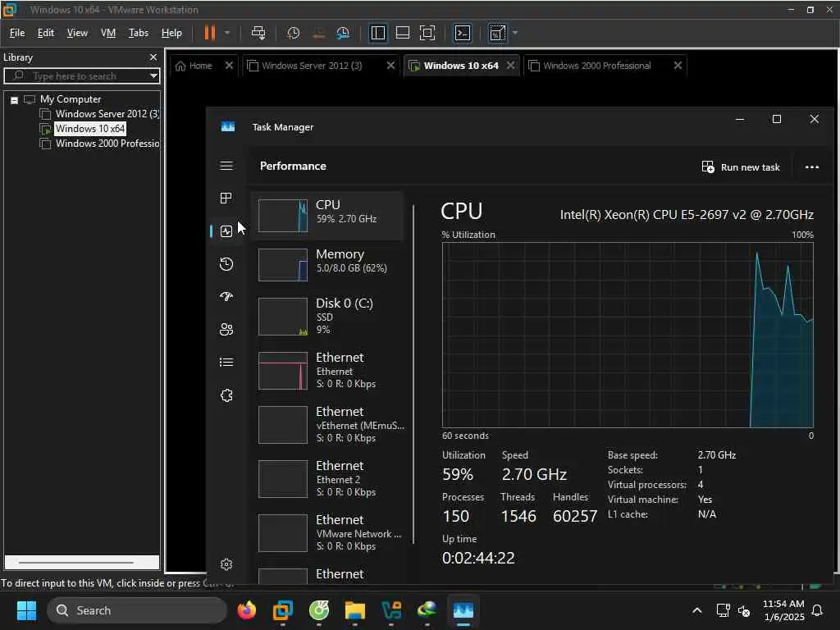
Task: Open the VM menu
Action: [108, 33]
